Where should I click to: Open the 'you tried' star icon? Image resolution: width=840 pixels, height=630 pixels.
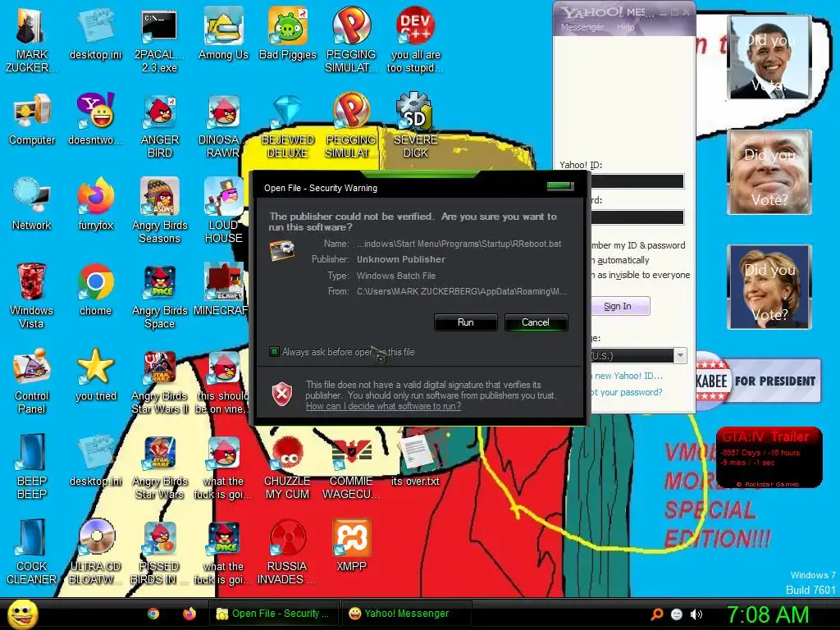[x=96, y=375]
